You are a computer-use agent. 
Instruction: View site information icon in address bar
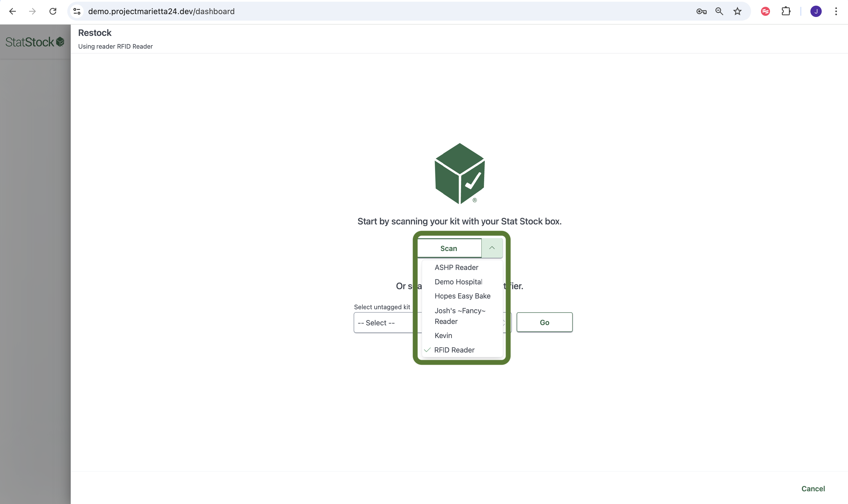[77, 11]
